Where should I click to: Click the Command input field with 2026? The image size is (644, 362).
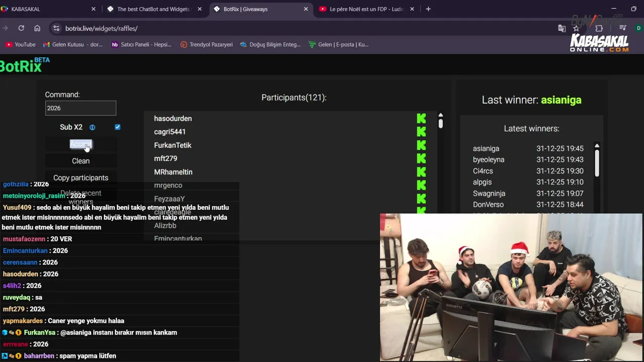pos(80,108)
